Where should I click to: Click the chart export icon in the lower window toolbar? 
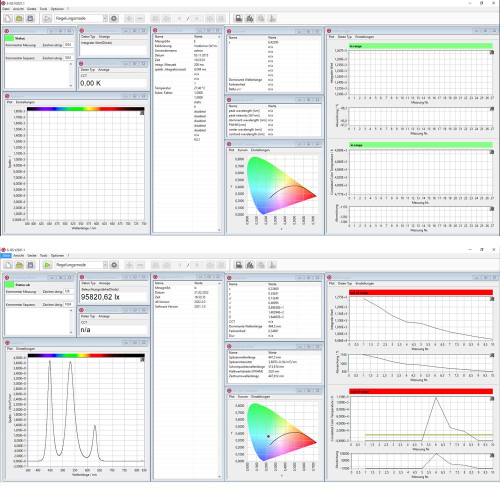tap(250, 265)
